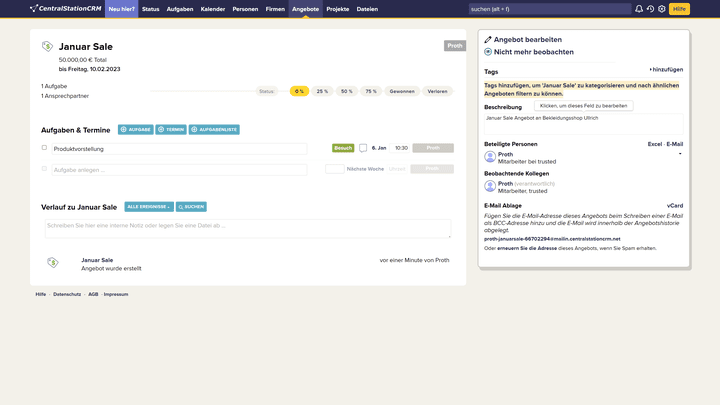Click the eye icon to stop watching
720x405 pixels.
tap(488, 52)
